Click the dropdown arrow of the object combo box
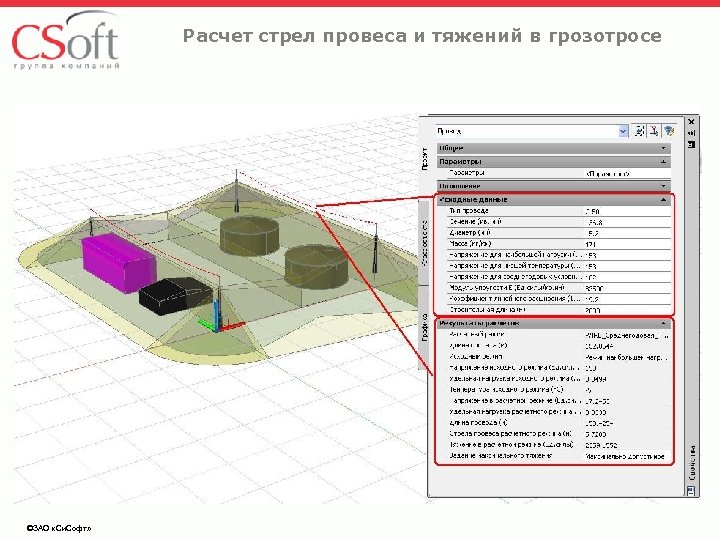 (x=623, y=131)
